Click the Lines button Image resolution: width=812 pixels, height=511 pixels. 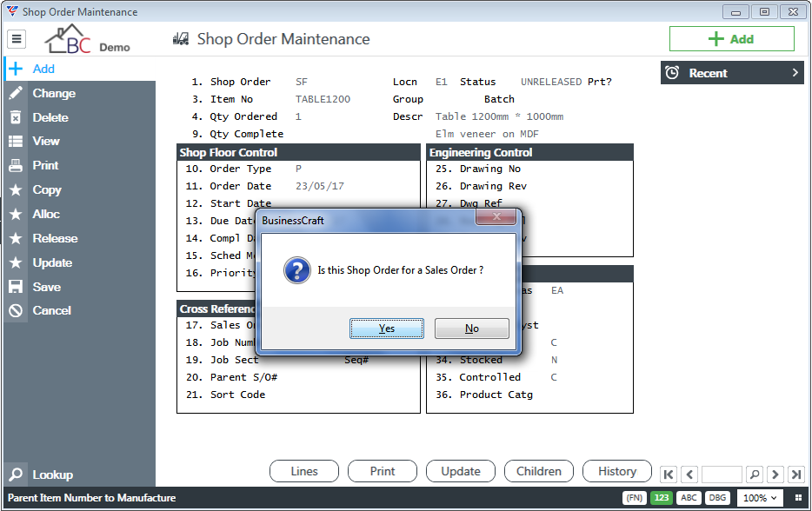coord(304,471)
